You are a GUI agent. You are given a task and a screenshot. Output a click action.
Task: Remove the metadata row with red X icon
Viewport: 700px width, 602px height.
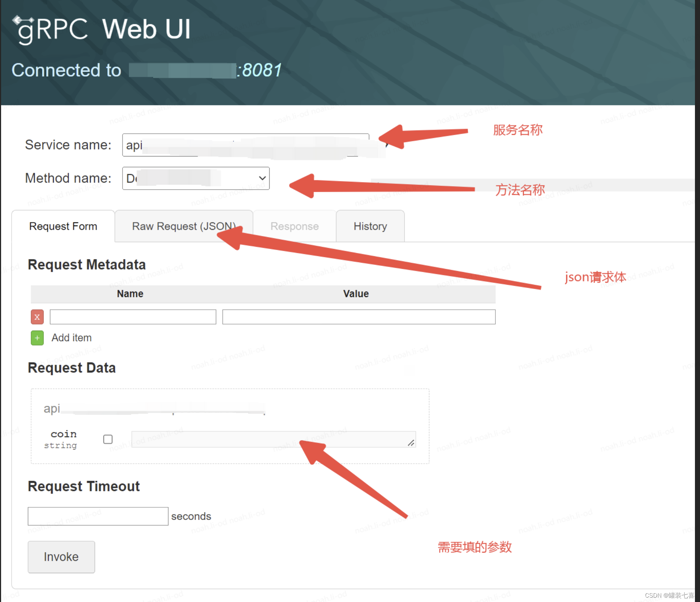tap(37, 317)
